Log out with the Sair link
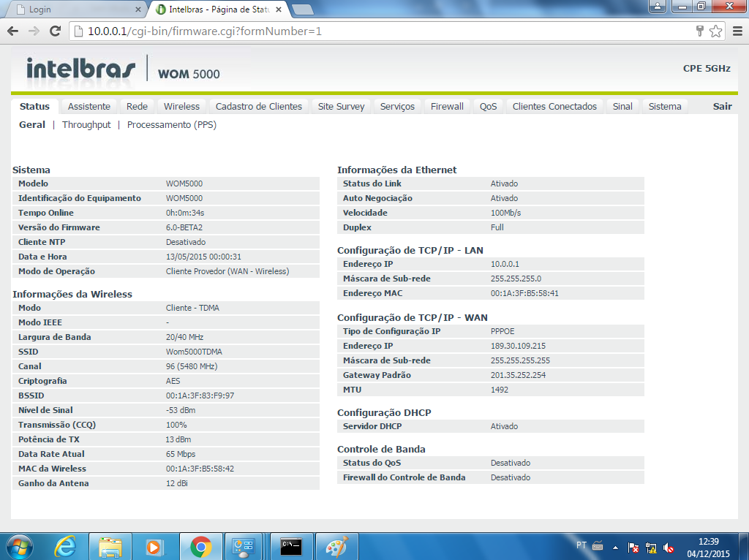 click(722, 107)
